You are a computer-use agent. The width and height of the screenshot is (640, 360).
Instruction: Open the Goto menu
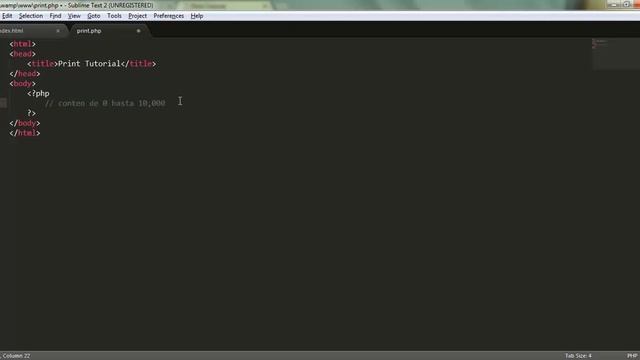coord(93,16)
